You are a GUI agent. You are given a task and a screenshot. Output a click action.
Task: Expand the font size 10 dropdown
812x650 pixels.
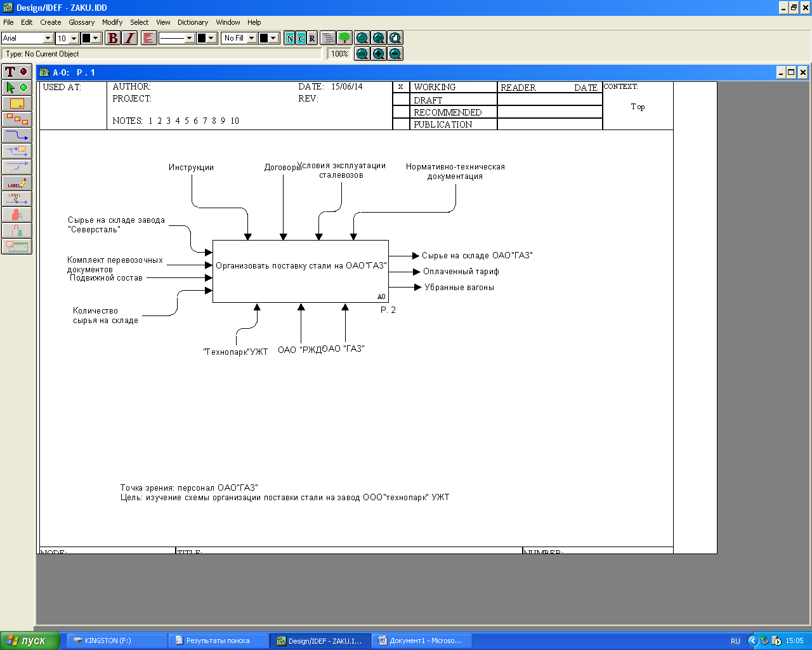coord(74,38)
